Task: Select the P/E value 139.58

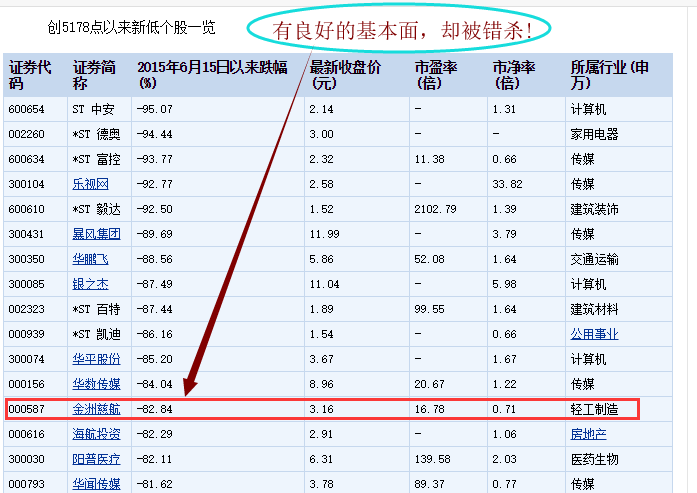Action: (433, 459)
